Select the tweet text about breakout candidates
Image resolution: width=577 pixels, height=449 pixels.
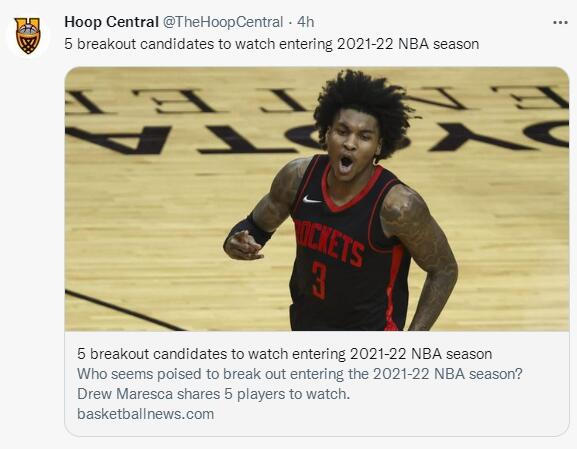[272, 44]
